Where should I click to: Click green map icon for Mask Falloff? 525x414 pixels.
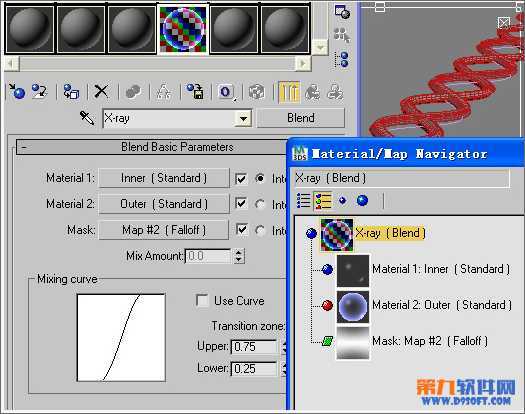coord(327,341)
